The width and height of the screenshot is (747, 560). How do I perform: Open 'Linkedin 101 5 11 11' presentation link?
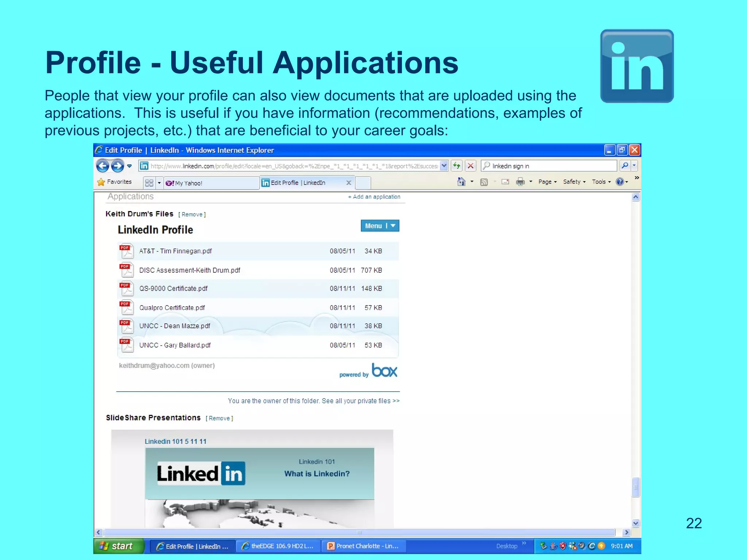175,442
